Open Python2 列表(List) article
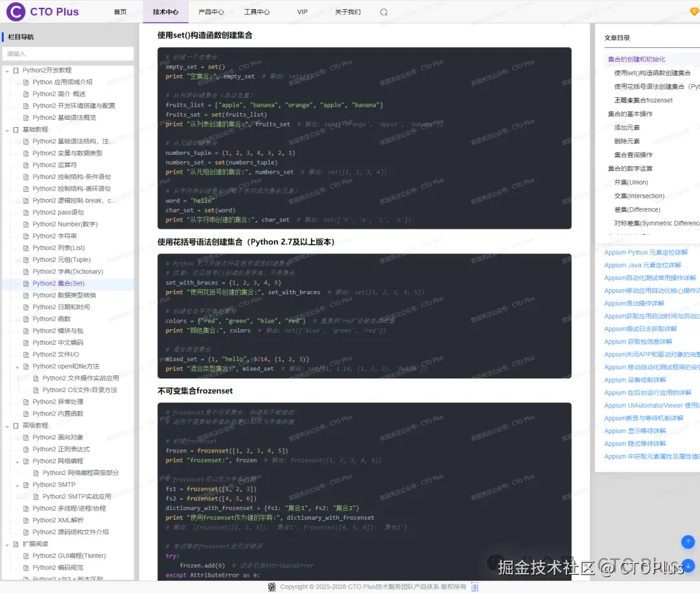The height and width of the screenshot is (593, 700). pyautogui.click(x=58, y=248)
